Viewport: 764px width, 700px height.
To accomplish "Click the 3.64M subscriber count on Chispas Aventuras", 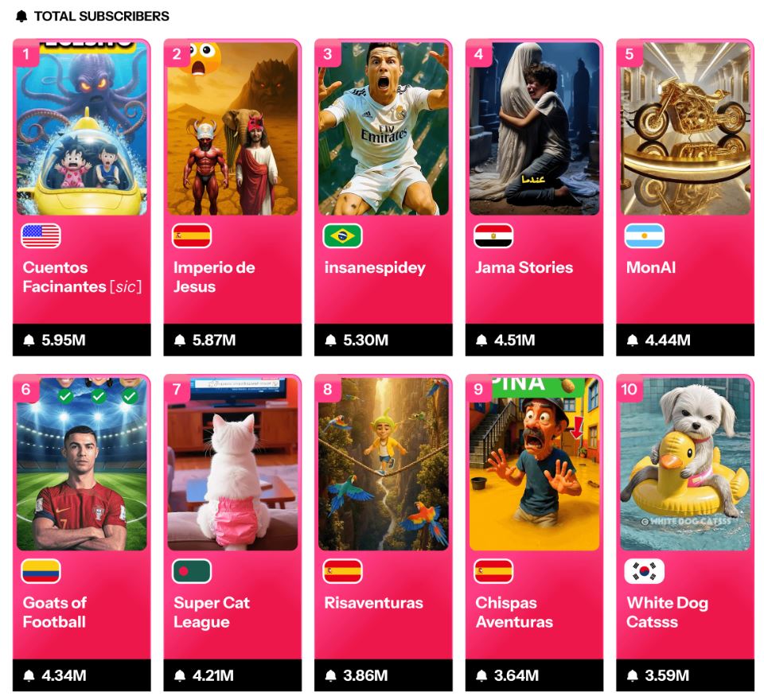I will [516, 675].
